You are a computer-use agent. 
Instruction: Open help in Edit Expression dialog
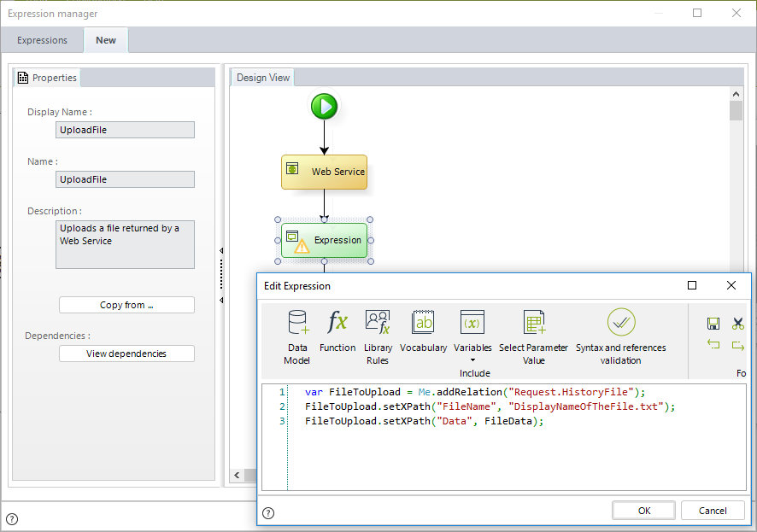pos(268,512)
